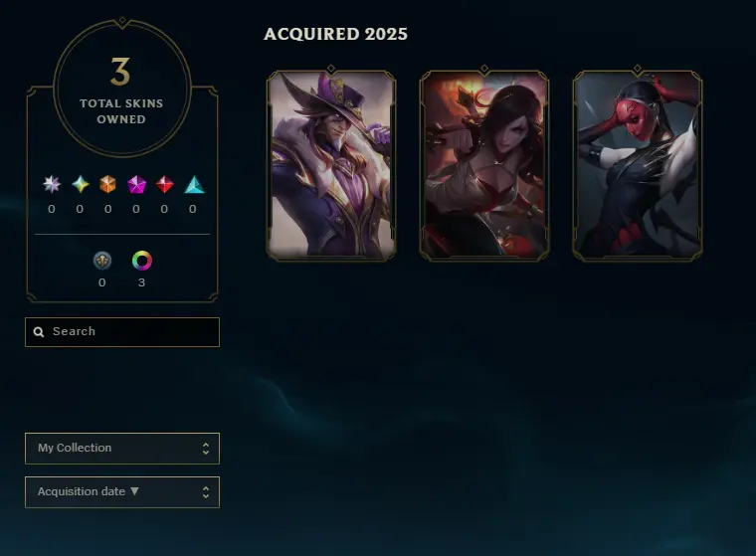Click the Acquired 2025 section heading
This screenshot has height=556, width=756.
(x=335, y=34)
